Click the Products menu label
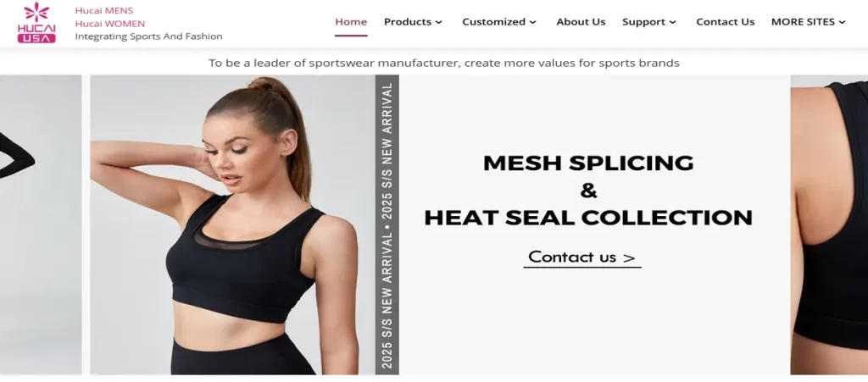The image size is (868, 382). 408,22
